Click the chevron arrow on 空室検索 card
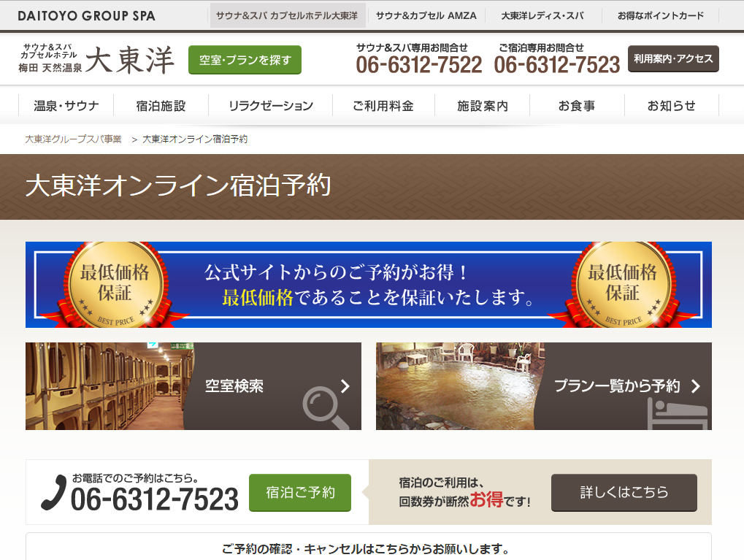The width and height of the screenshot is (744, 560). [x=345, y=386]
